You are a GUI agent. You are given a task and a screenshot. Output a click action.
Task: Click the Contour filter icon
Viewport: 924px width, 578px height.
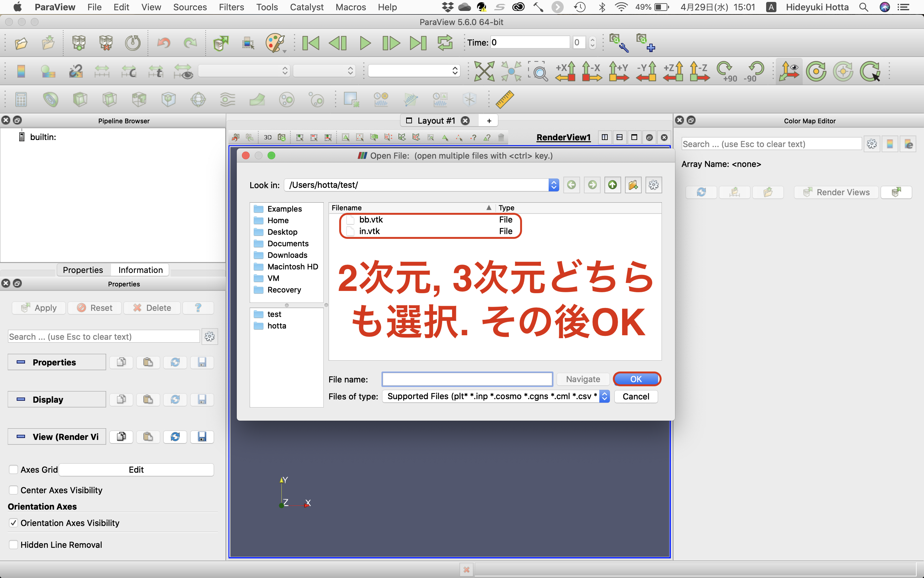click(50, 100)
